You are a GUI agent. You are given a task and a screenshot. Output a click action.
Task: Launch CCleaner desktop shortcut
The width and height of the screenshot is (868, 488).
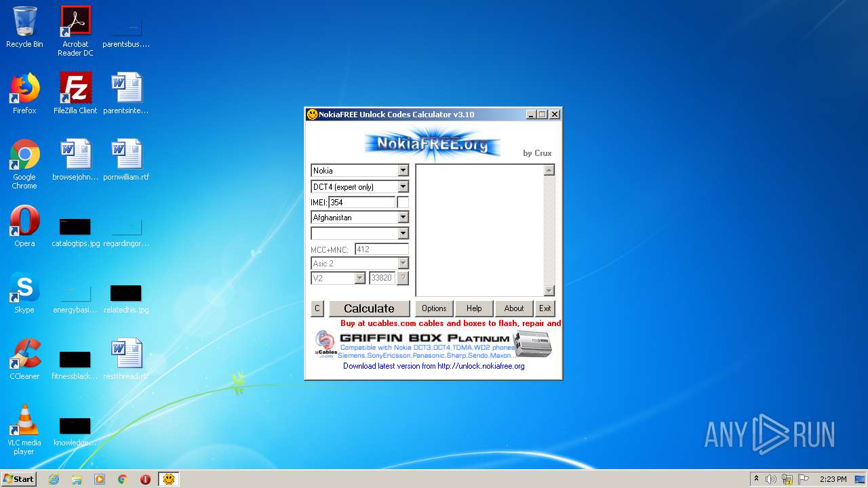pos(24,359)
